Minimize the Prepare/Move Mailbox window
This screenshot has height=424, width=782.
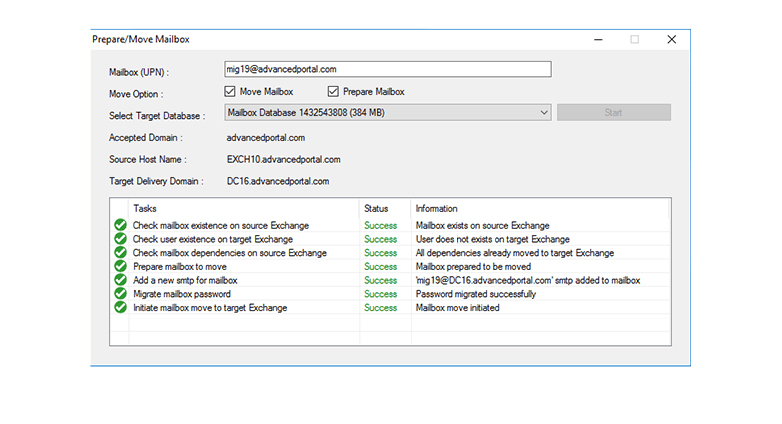coord(598,39)
